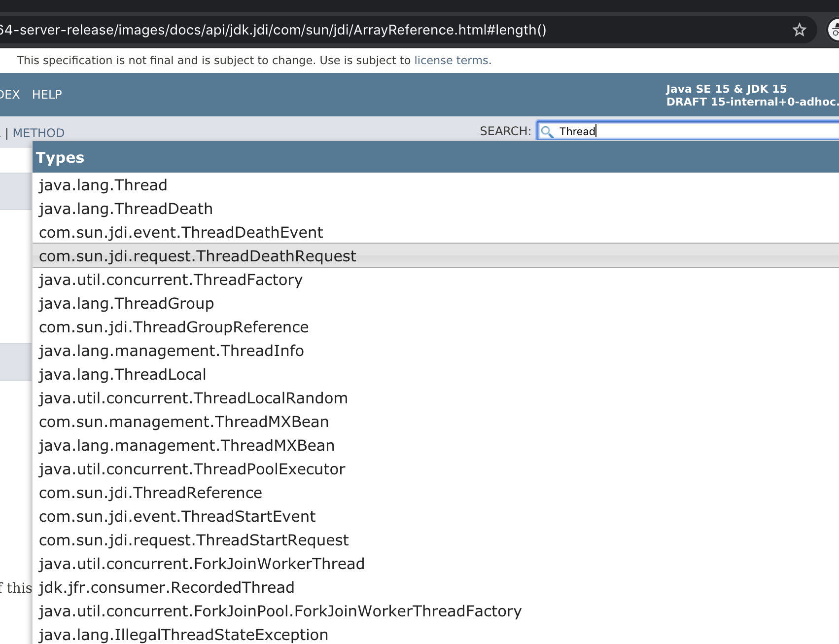
Task: Select java.lang.ThreadLocal suggestion
Action: pos(122,375)
